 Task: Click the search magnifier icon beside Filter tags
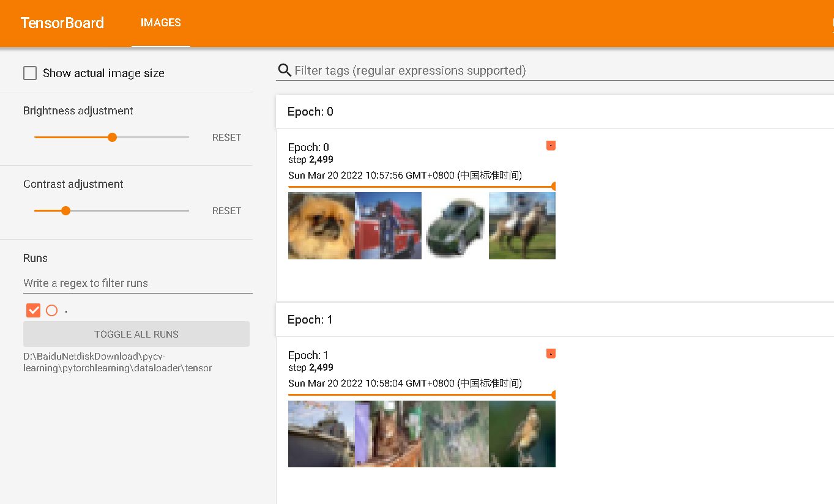[285, 70]
